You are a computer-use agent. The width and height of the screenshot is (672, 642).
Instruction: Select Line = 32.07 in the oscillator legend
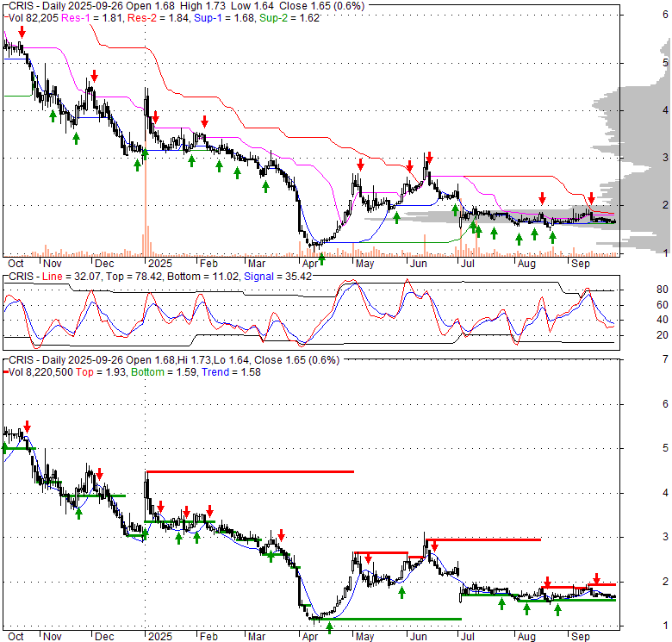(x=72, y=277)
